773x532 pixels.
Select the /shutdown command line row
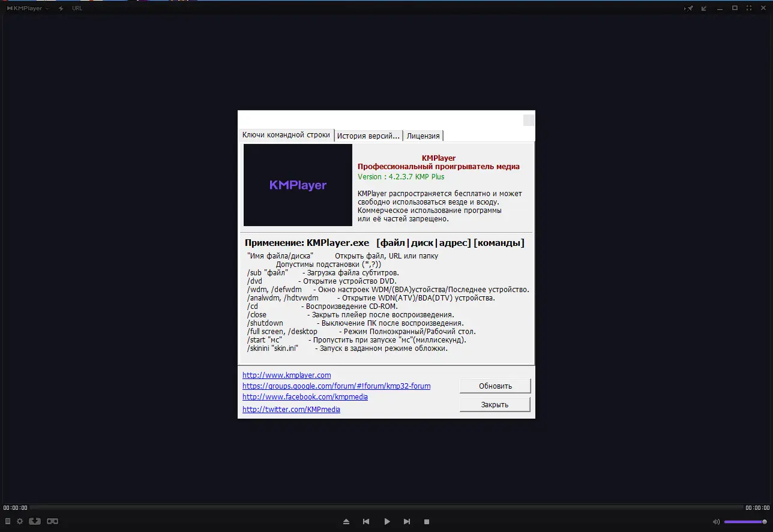click(x=355, y=323)
